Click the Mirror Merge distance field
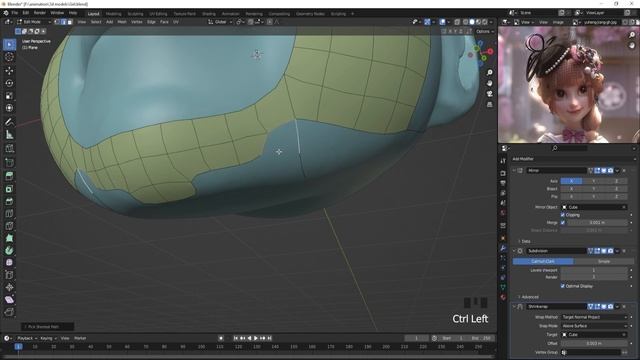This screenshot has width=640, height=360. 597,222
